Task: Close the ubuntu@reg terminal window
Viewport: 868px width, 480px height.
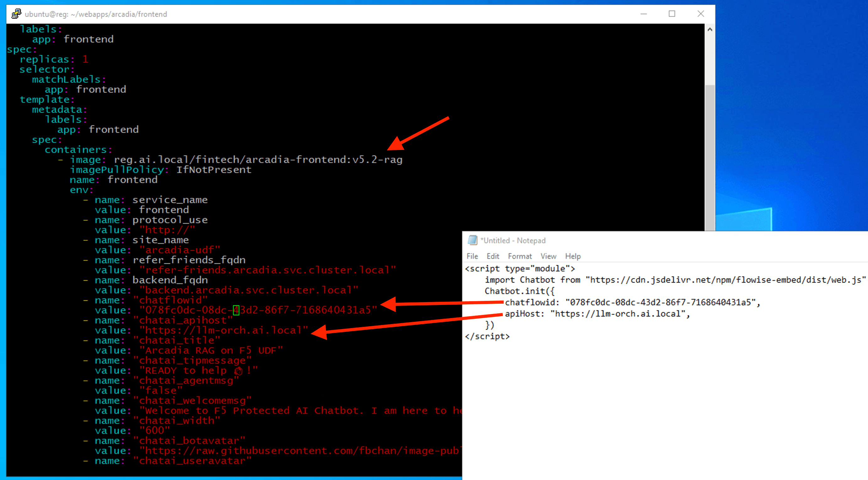Action: pos(701,14)
